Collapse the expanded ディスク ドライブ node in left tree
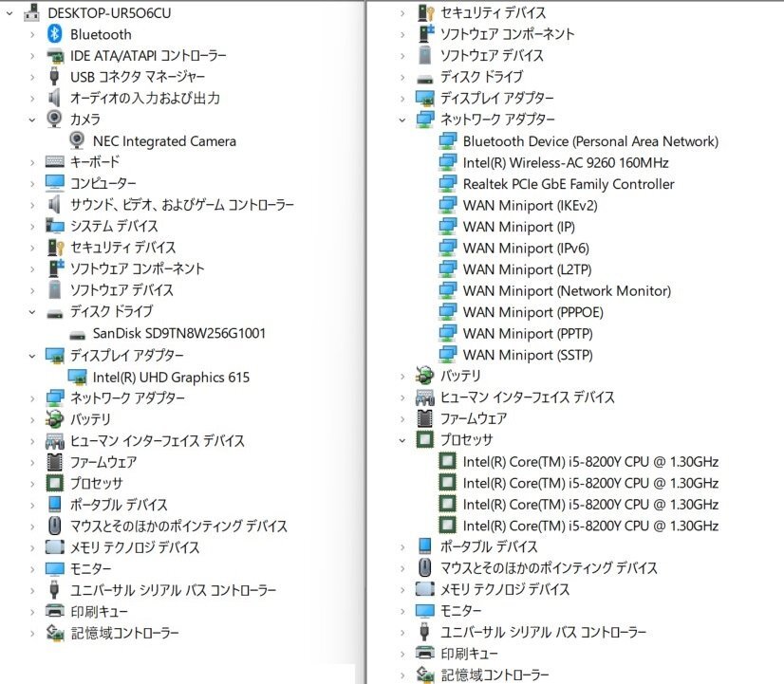The height and width of the screenshot is (684, 784). [32, 312]
